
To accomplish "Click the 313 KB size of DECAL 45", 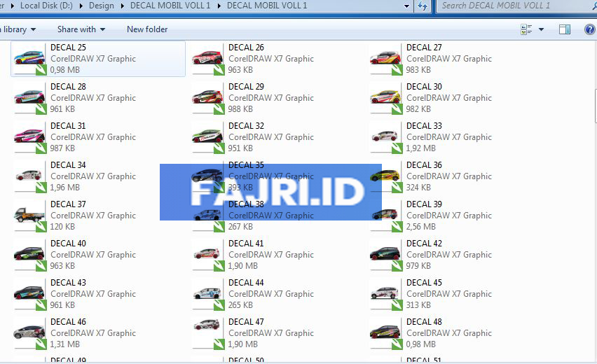I will [418, 305].
